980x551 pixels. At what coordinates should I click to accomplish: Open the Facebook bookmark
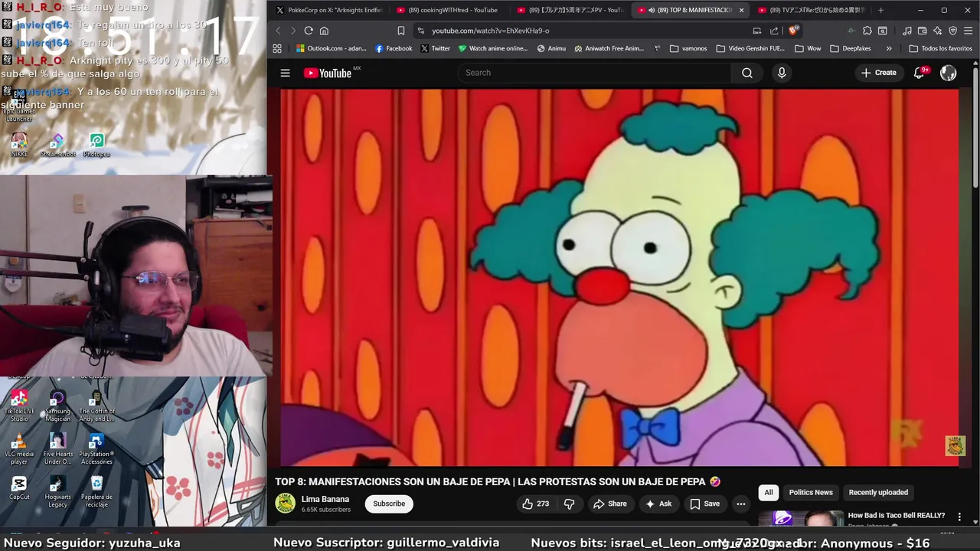(x=394, y=48)
